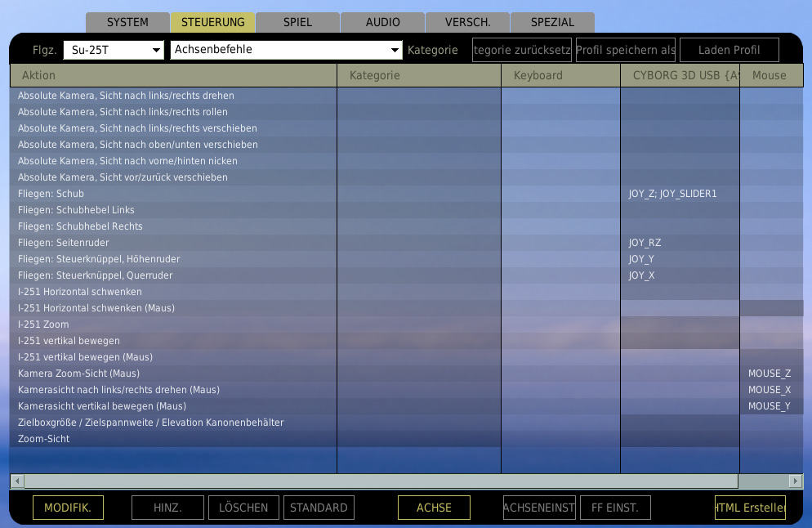Go to the AUDIO tab
This screenshot has height=528, width=812.
382,22
